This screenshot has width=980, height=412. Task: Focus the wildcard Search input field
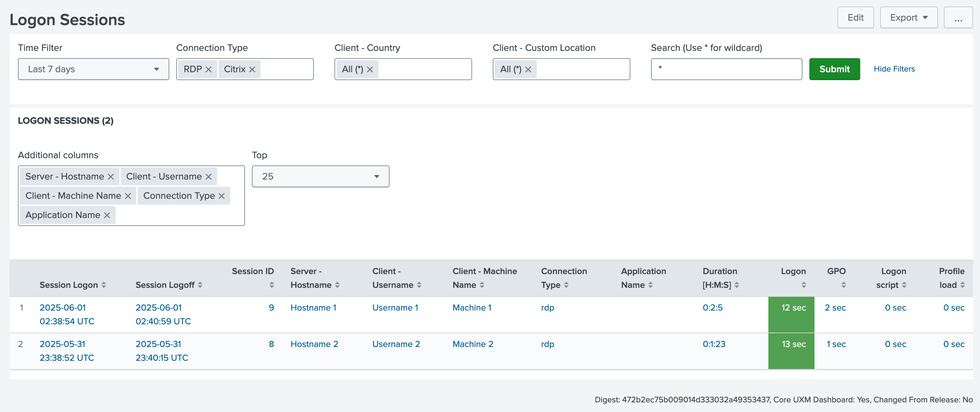click(726, 69)
